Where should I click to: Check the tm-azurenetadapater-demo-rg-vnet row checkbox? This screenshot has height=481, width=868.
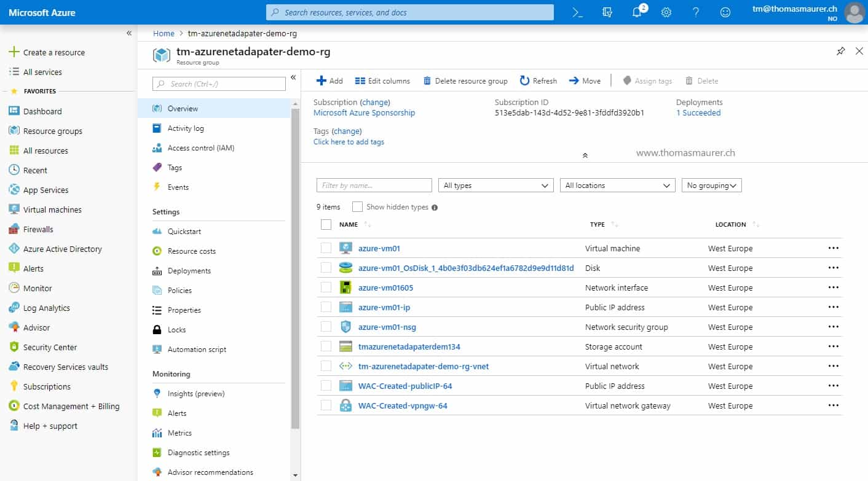pos(326,366)
